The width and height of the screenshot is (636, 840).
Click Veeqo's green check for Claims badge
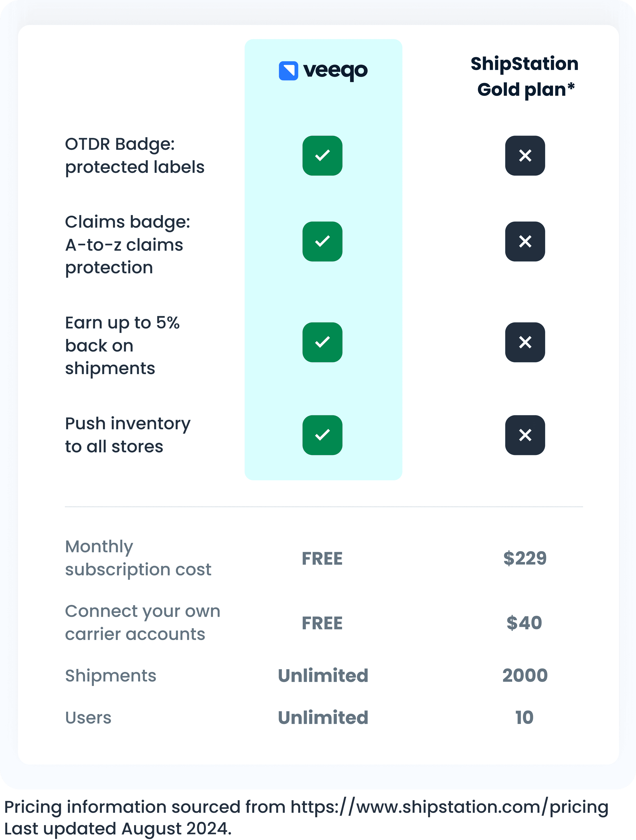pos(322,241)
